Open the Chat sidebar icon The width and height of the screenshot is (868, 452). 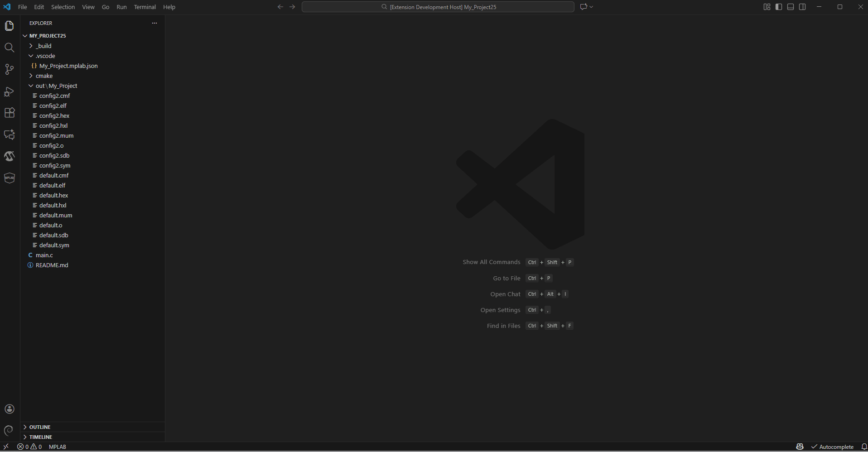tap(9, 135)
